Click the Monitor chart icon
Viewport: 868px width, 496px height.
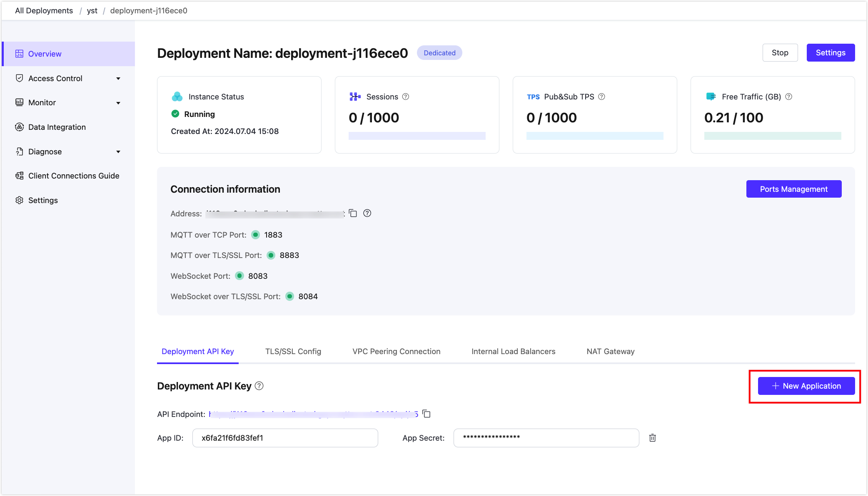click(19, 102)
